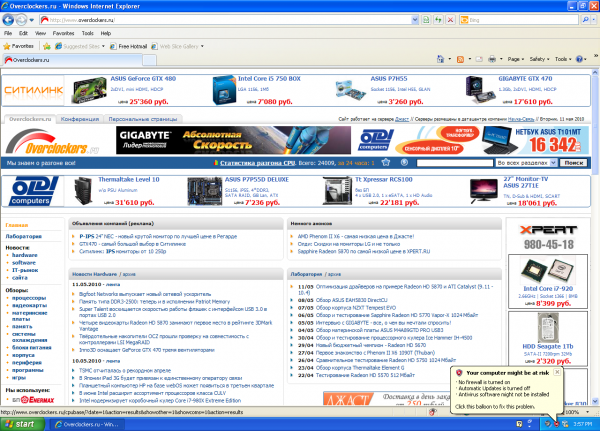Image resolution: width=600 pixels, height=431 pixels.
Task: Click the magnifier Search button
Action: point(585,20)
